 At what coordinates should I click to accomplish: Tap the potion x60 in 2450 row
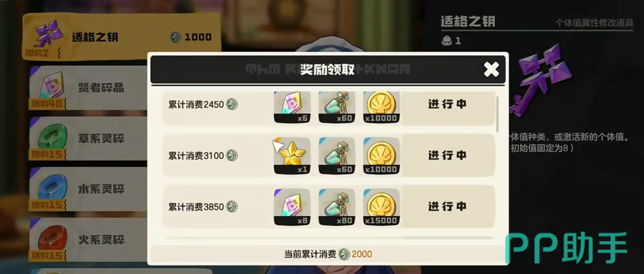[337, 107]
